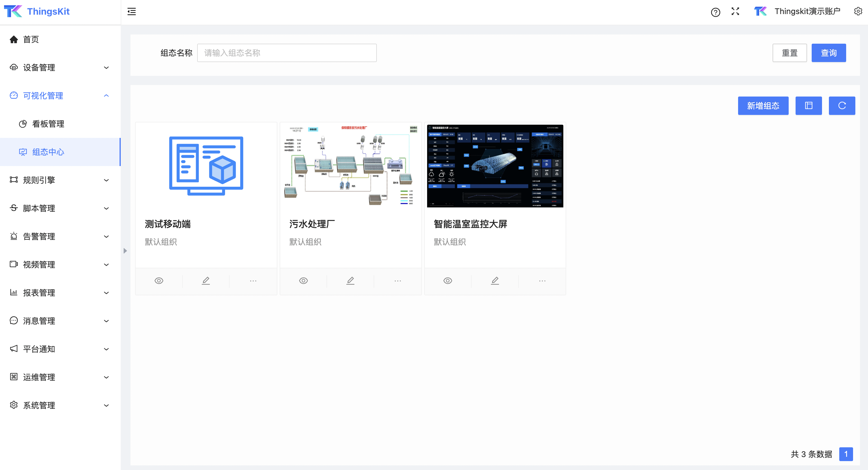The height and width of the screenshot is (470, 868).
Task: Focus the 组态名称 input field
Action: tap(287, 53)
